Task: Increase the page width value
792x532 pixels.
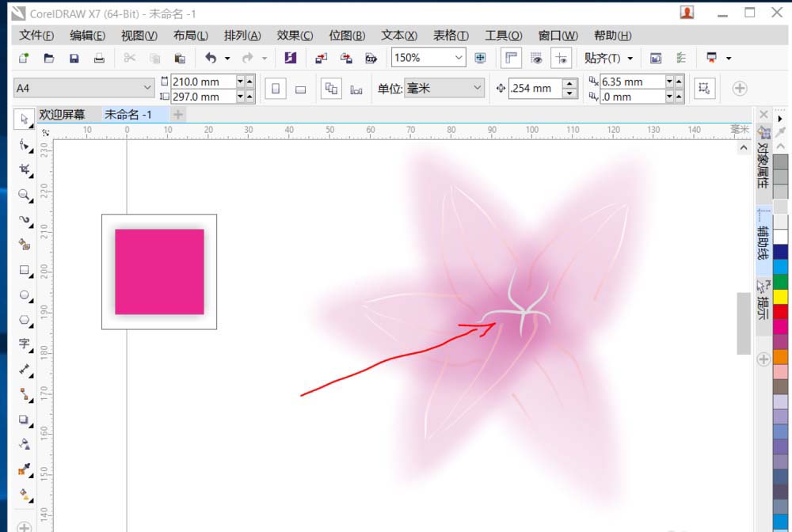Action: coord(249,82)
